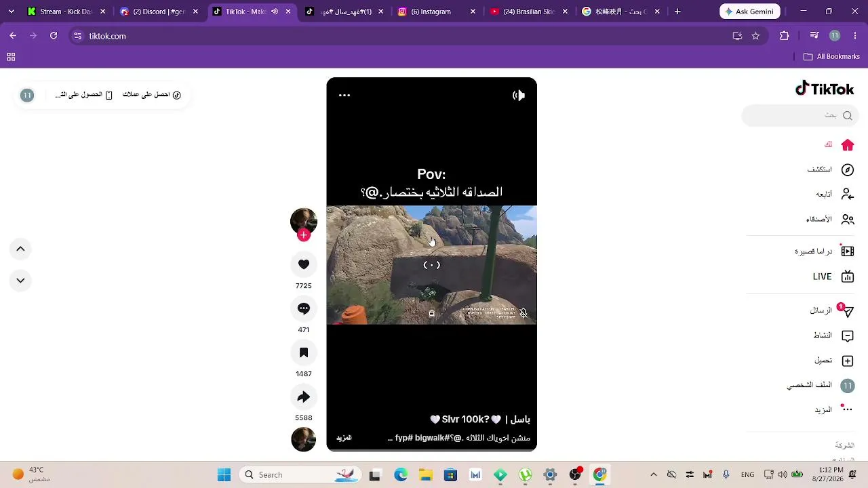Go back with the browser back arrow
The height and width of the screenshot is (488, 868).
(x=13, y=36)
